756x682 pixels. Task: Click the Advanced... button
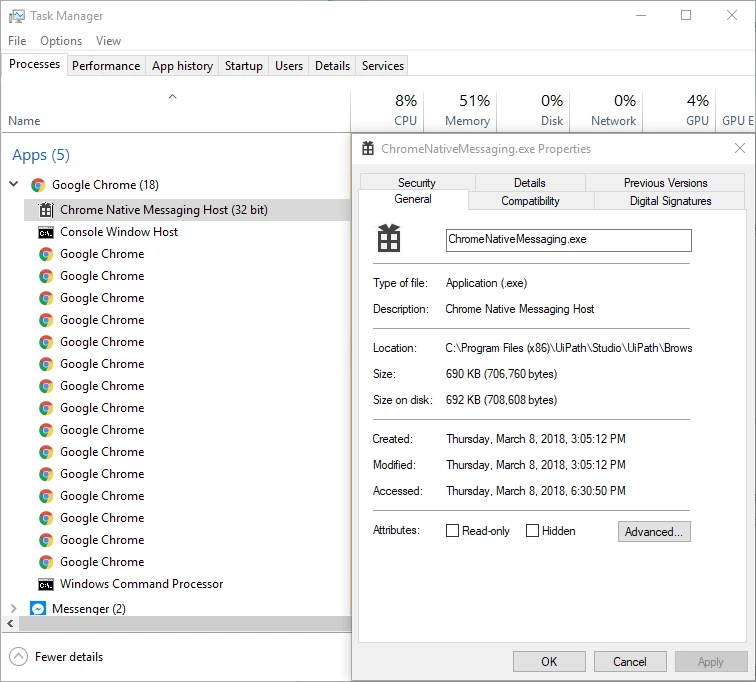[x=654, y=531]
